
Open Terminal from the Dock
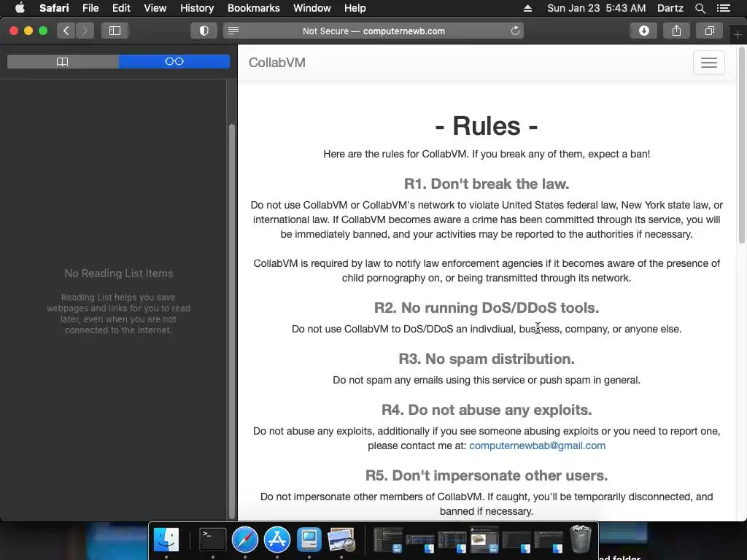tap(212, 540)
